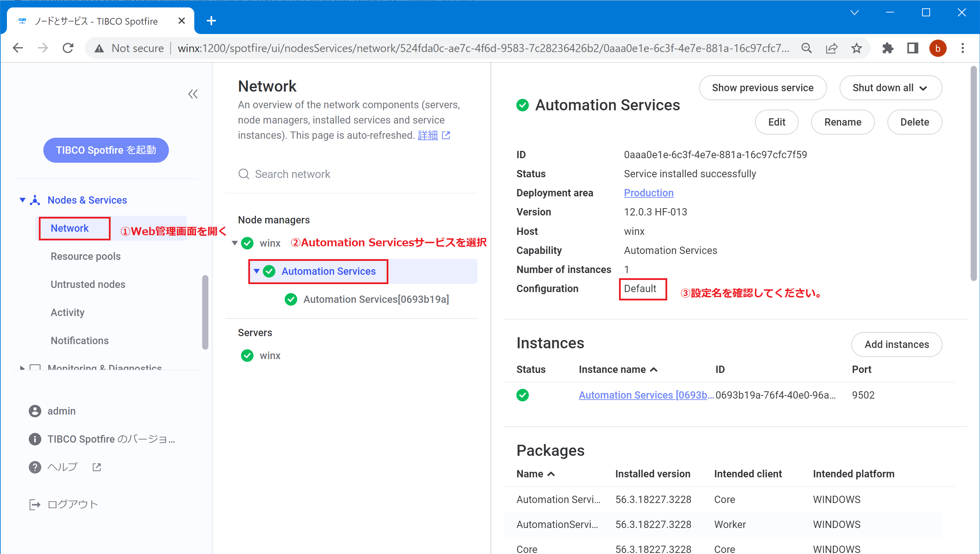Click the Installed version column header
Image resolution: width=980 pixels, height=554 pixels.
coord(652,474)
